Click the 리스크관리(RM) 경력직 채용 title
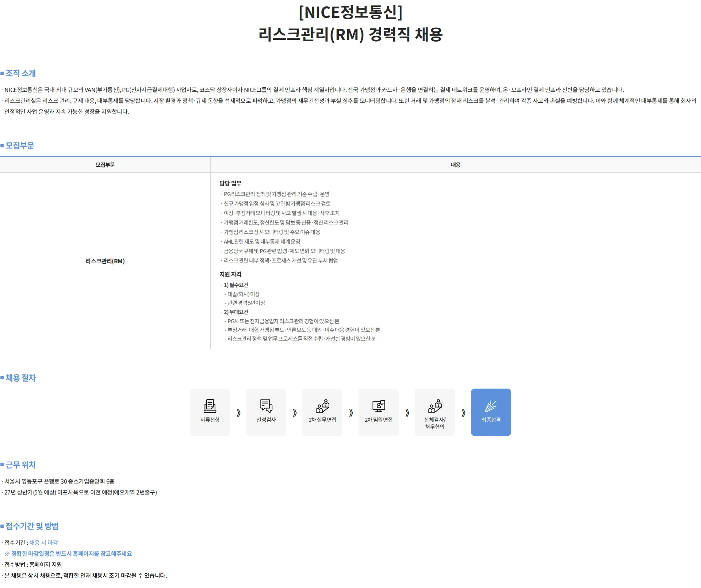 point(350,34)
